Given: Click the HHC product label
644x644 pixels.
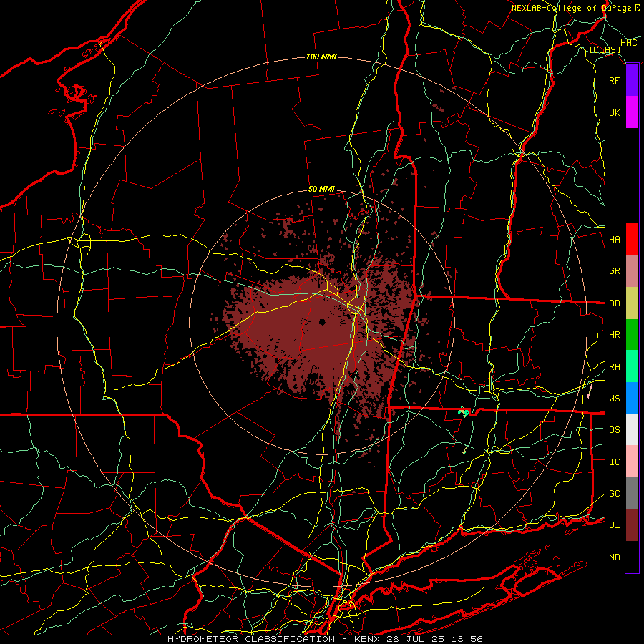Looking at the screenshot, I should 628,43.
